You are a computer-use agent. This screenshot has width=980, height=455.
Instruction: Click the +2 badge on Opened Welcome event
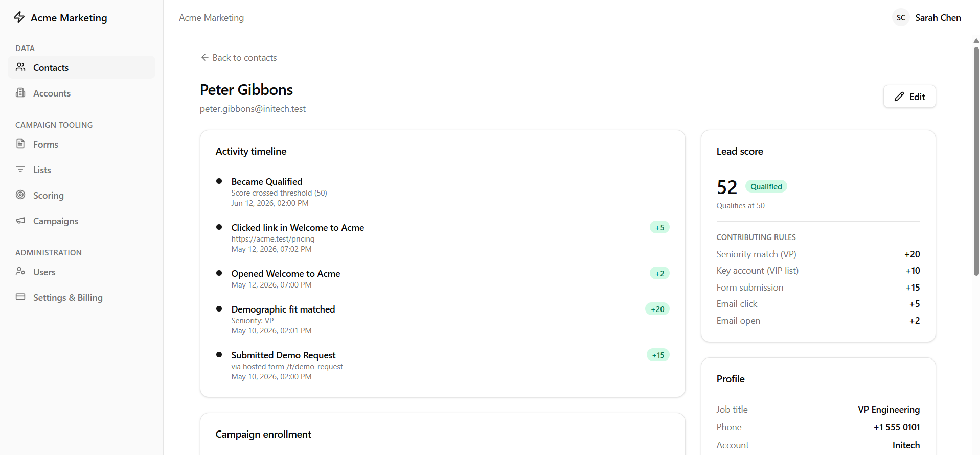pos(659,273)
